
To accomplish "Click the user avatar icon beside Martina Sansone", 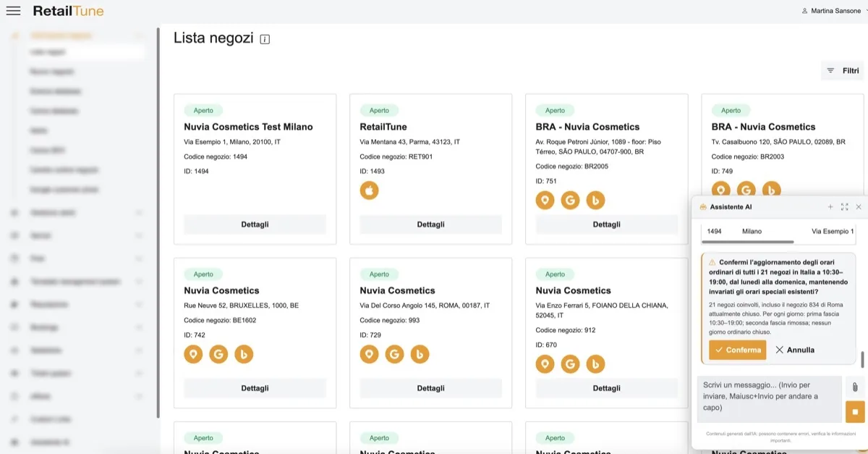I will [804, 11].
